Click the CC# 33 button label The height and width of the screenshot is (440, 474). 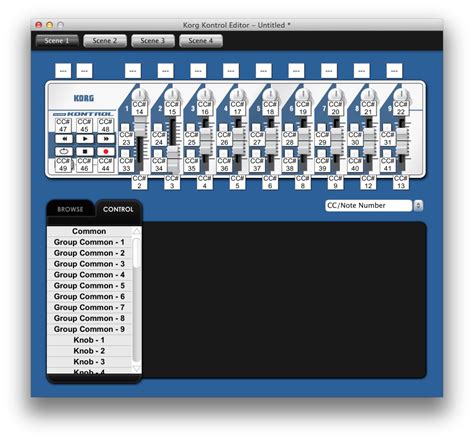click(126, 165)
